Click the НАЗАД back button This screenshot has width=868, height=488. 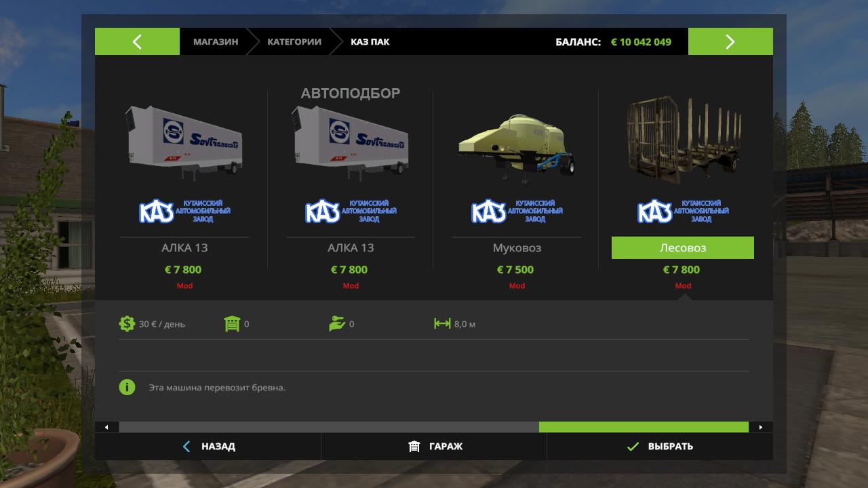click(208, 447)
